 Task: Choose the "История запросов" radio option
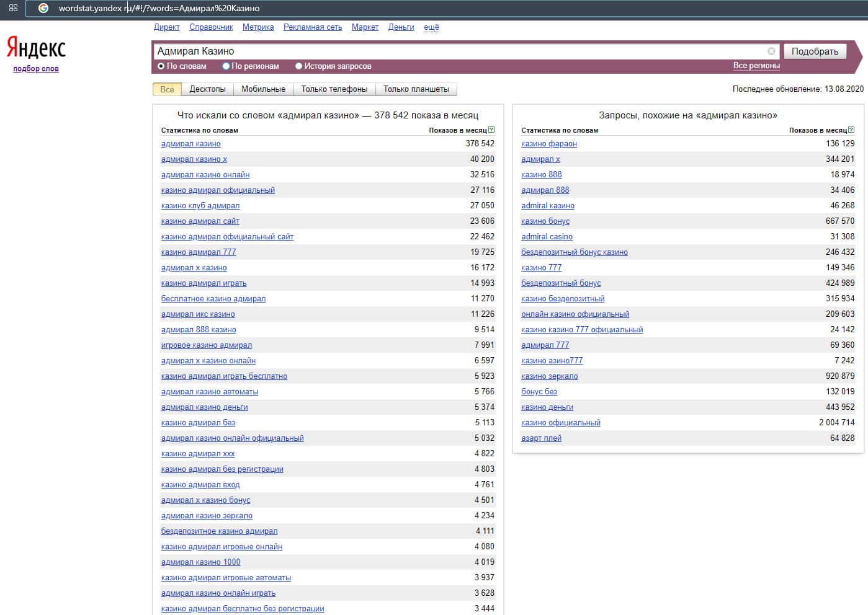pyautogui.click(x=299, y=66)
